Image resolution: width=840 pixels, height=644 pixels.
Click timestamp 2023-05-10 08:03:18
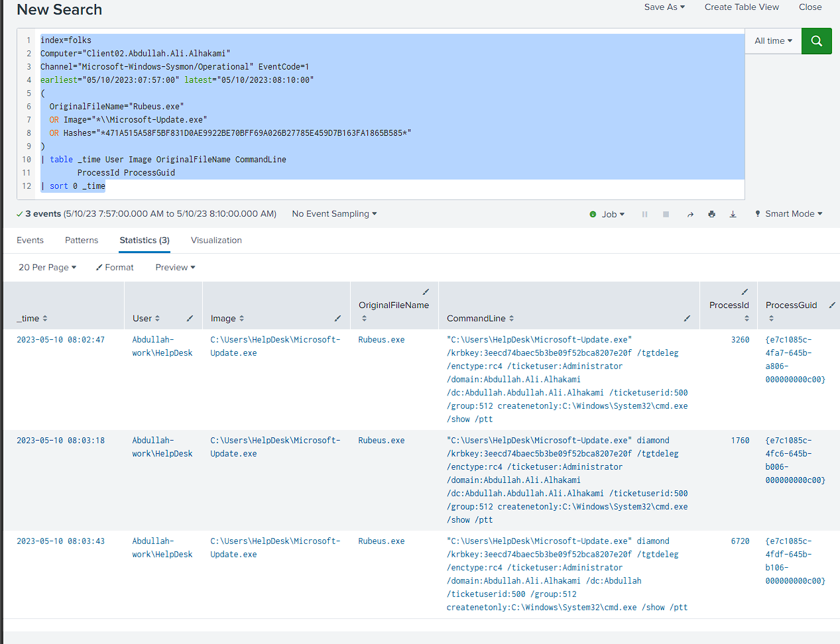60,441
